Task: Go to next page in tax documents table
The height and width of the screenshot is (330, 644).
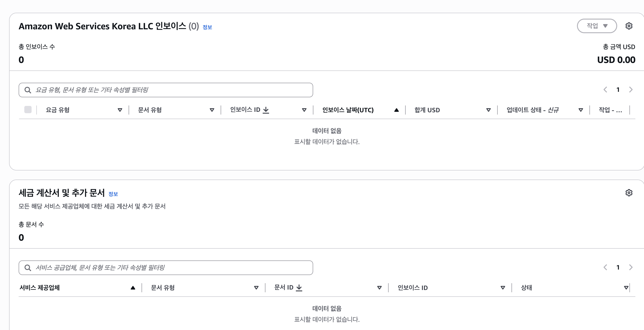Action: coord(631,267)
